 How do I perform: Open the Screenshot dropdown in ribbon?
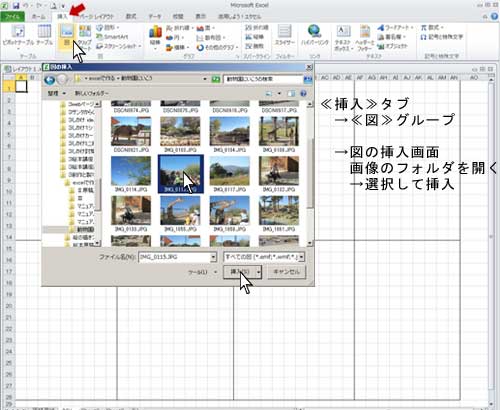point(119,46)
